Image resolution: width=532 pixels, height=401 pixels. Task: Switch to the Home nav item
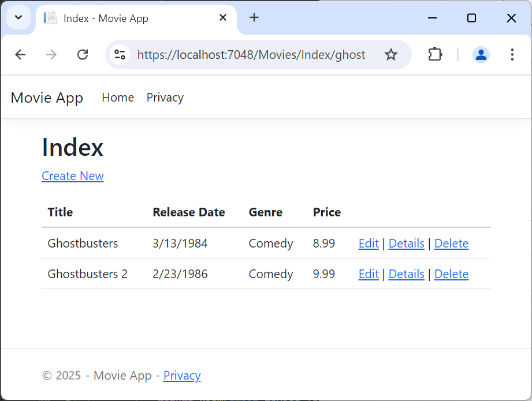pos(118,98)
